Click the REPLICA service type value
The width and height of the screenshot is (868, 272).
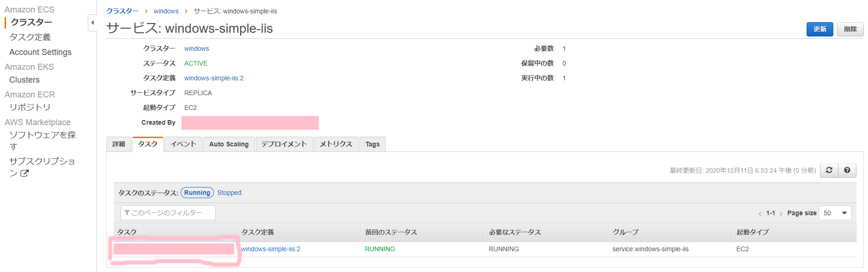point(198,93)
